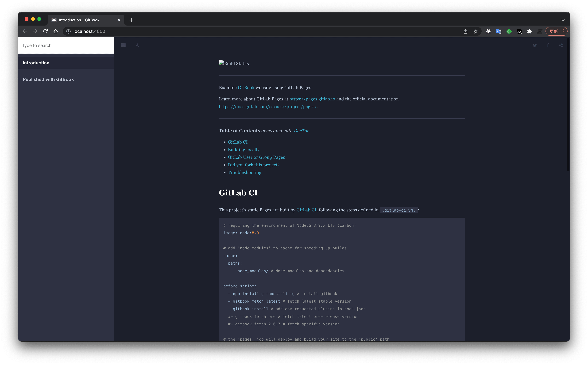Toggle the page reload button
This screenshot has height=365, width=588.
[45, 31]
